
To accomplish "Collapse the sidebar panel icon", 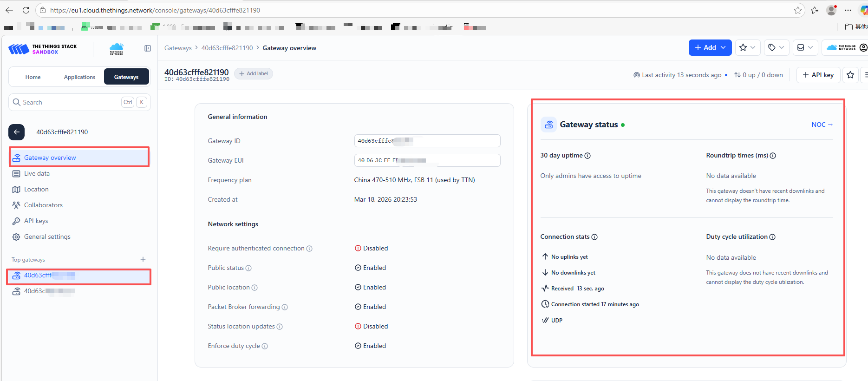I will point(148,48).
